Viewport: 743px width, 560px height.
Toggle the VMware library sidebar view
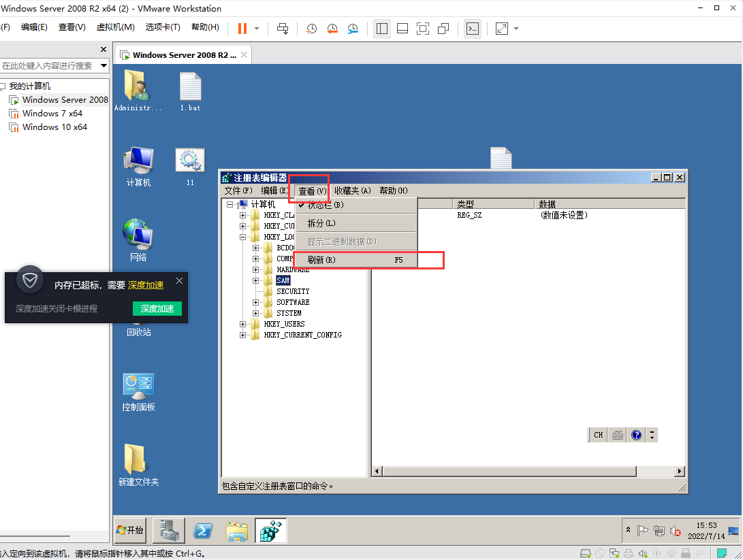tap(382, 29)
